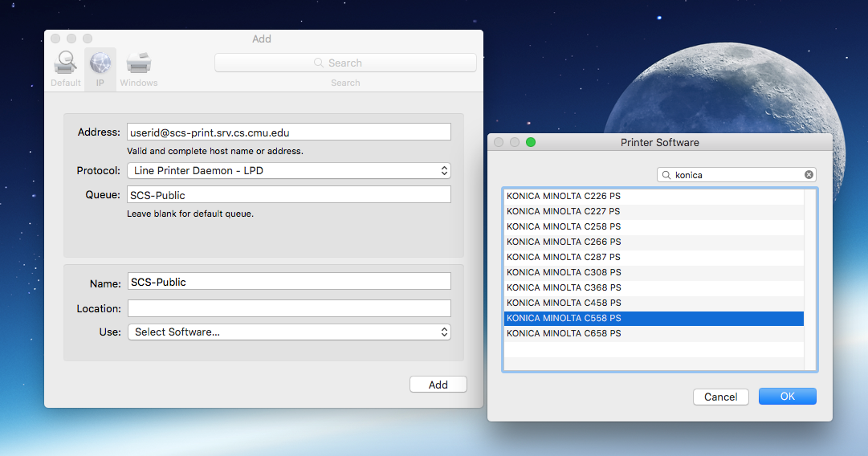Click the Queue input field

tap(288, 194)
